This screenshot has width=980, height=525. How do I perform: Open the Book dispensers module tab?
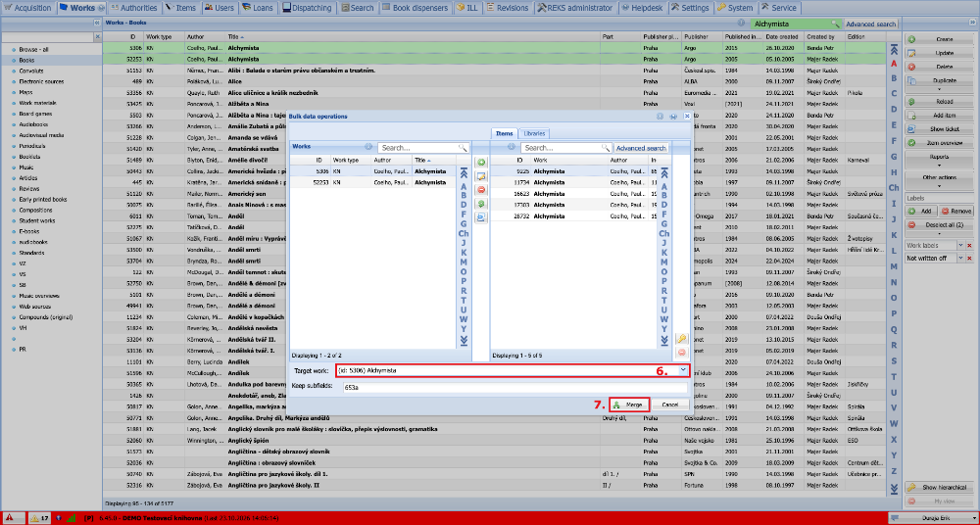(415, 8)
